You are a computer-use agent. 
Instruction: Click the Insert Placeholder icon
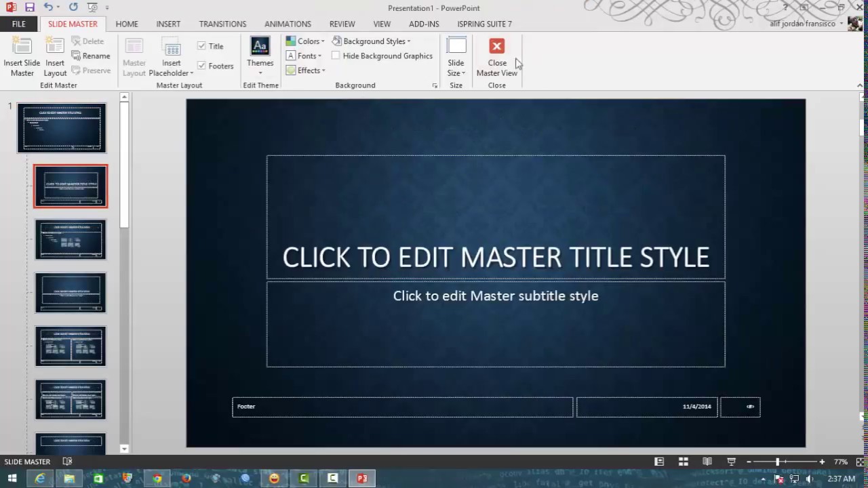coord(172,47)
